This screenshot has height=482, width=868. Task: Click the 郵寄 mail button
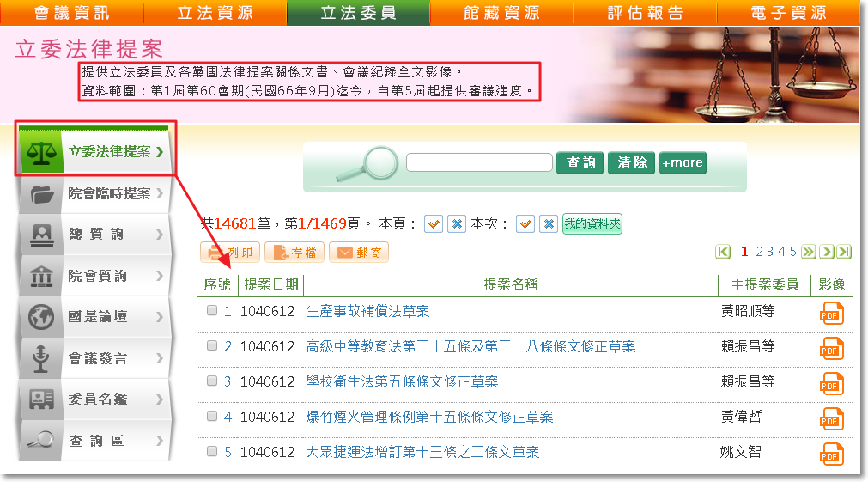tap(358, 253)
